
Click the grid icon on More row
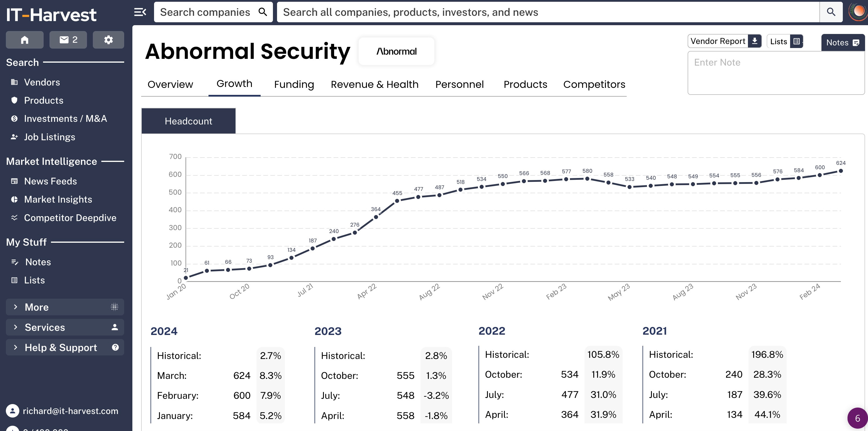tap(115, 307)
